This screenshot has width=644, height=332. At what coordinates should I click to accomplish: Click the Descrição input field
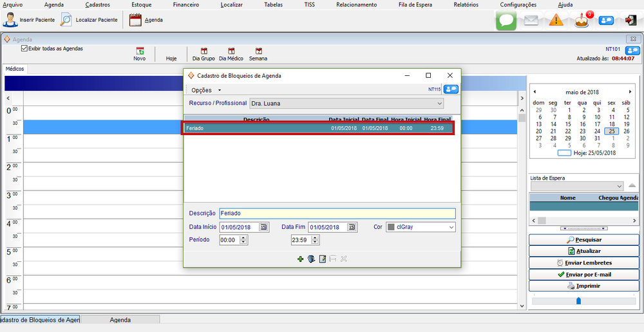(337, 214)
